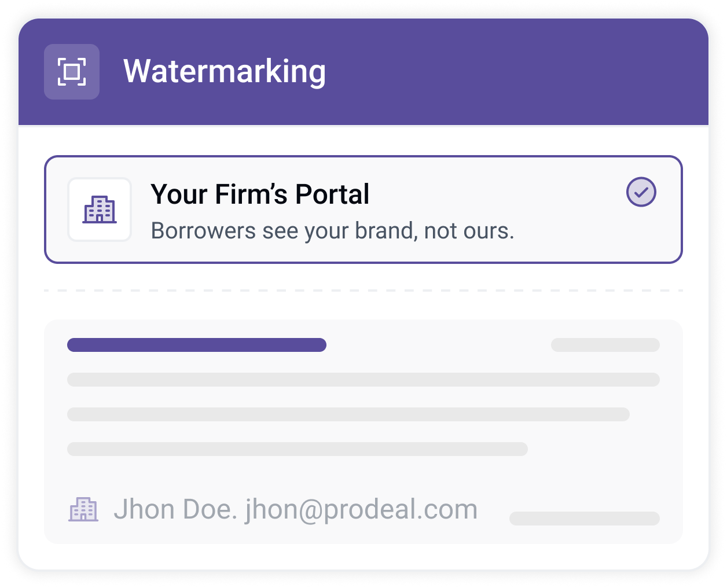This screenshot has height=588, width=727.
Task: Click the third shortest gray placeholder line
Action: (298, 449)
